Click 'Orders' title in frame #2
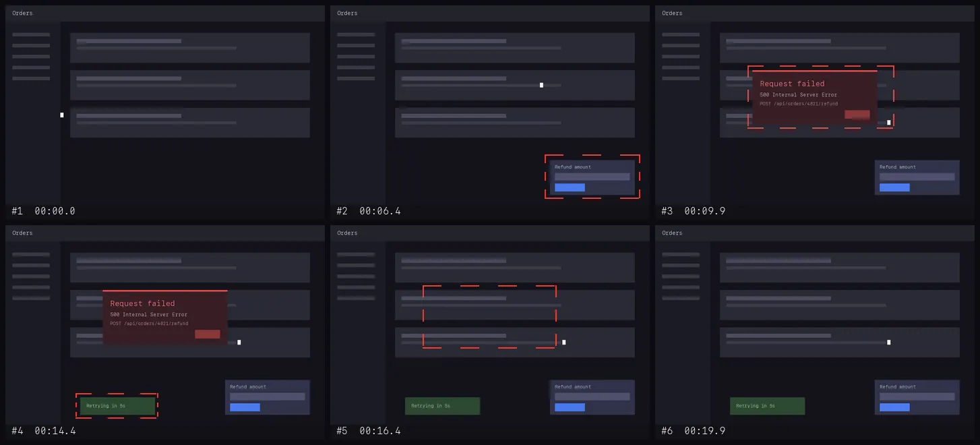980x445 pixels. pos(347,13)
